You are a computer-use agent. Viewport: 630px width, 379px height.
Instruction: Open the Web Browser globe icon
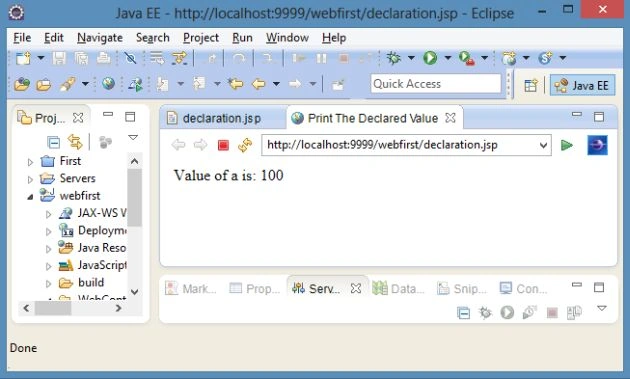(108, 84)
